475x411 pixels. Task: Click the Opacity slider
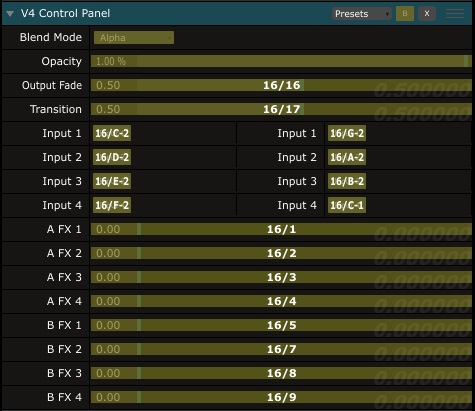pos(281,61)
